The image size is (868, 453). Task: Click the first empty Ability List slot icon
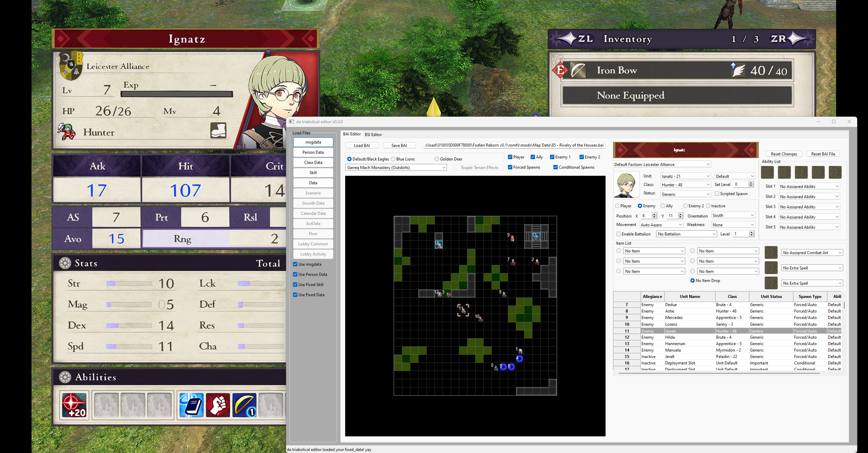(767, 172)
